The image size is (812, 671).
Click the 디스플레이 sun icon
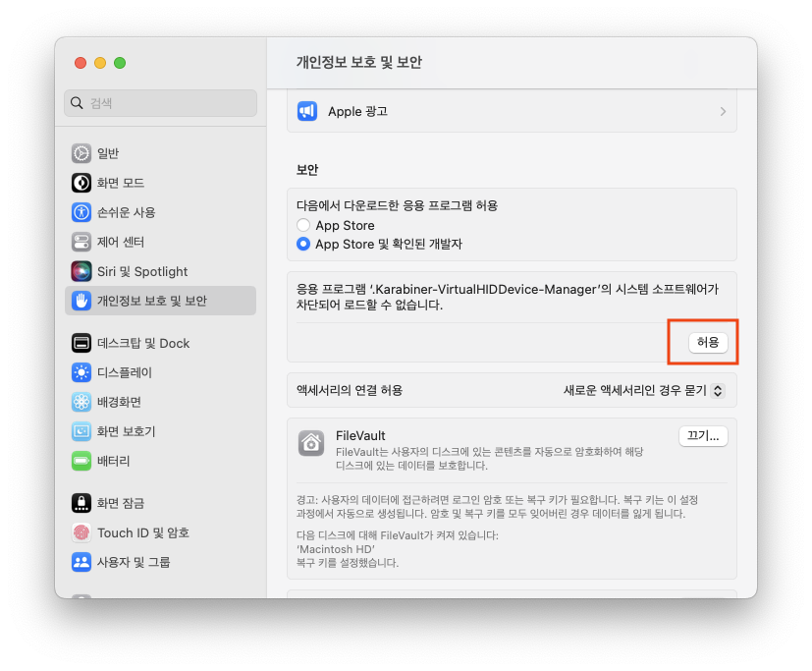pos(81,372)
